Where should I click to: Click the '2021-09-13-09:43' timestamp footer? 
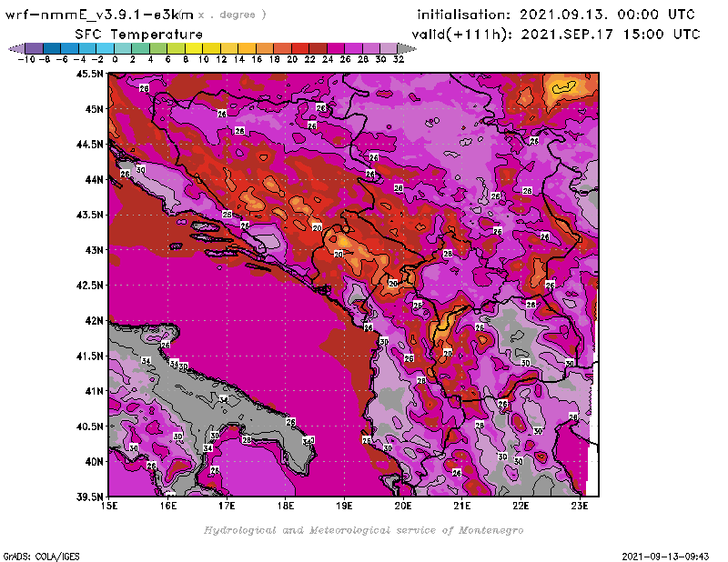pos(665,557)
